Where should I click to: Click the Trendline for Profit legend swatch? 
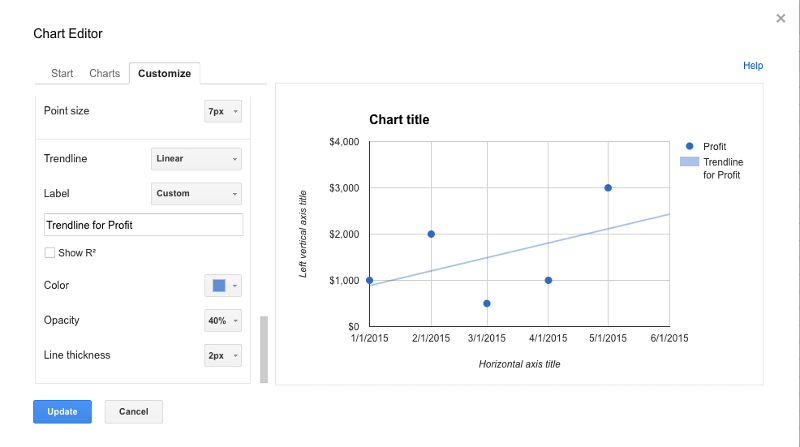pos(689,162)
